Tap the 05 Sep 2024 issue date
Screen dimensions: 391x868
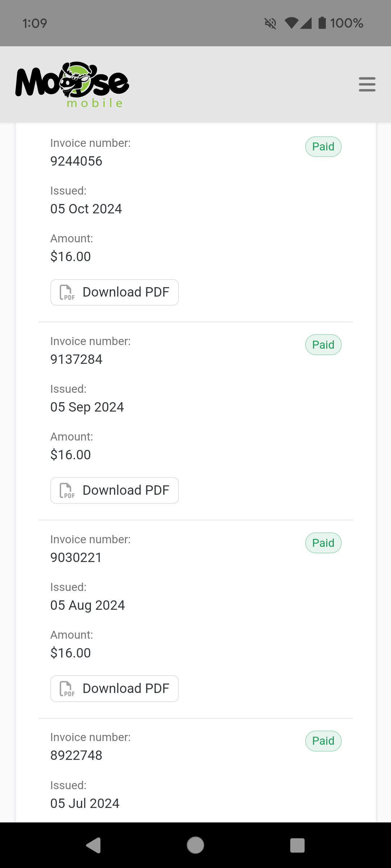coord(87,407)
